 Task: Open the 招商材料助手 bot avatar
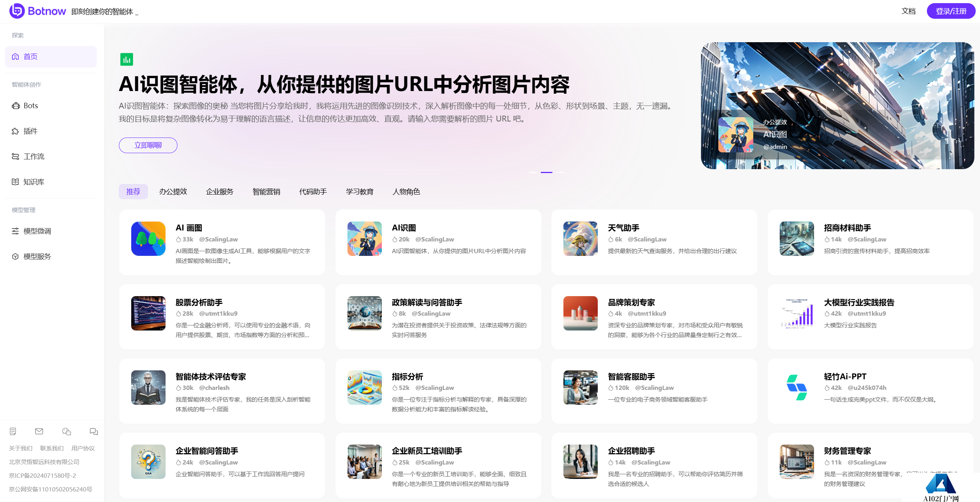(x=797, y=239)
